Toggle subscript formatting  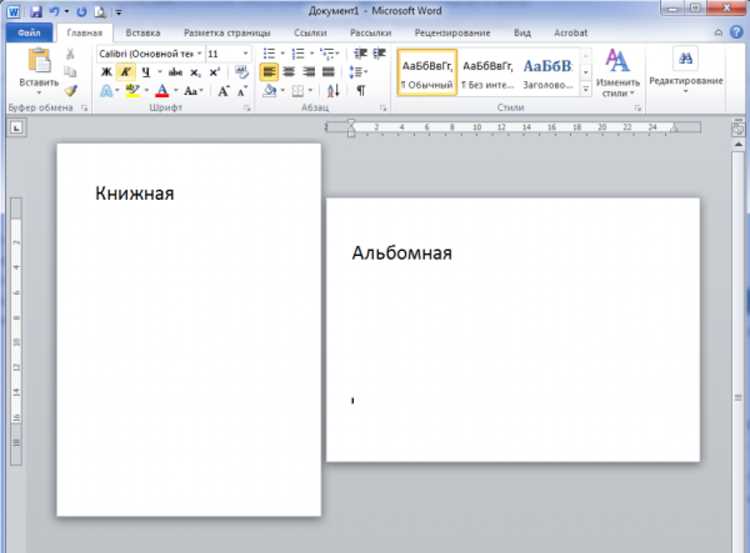point(195,72)
